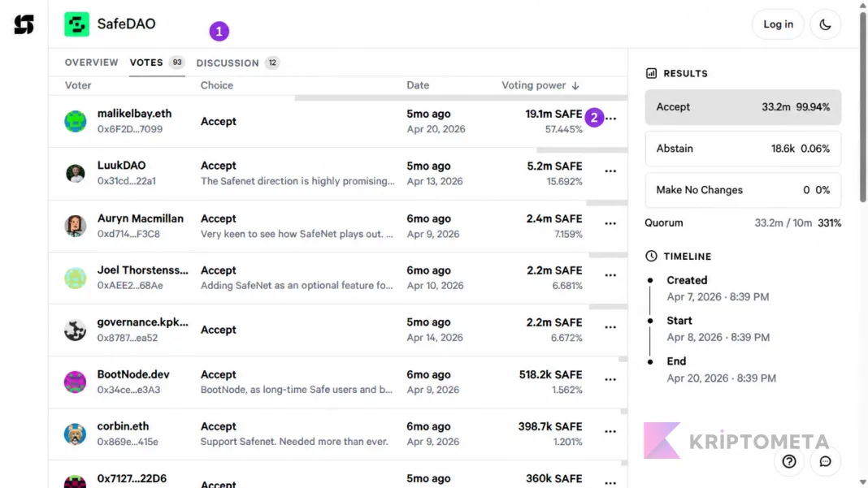
Task: Open the Discussion tab
Action: tap(238, 63)
